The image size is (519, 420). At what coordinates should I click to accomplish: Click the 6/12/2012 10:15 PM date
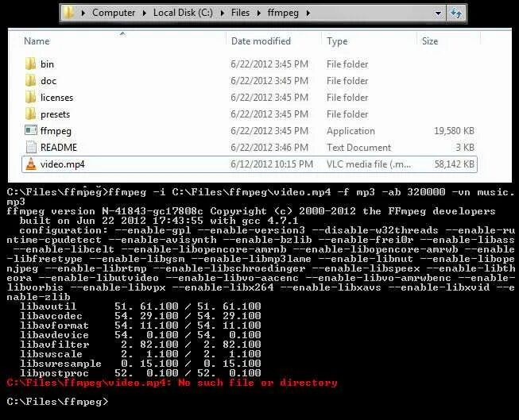pyautogui.click(x=272, y=164)
